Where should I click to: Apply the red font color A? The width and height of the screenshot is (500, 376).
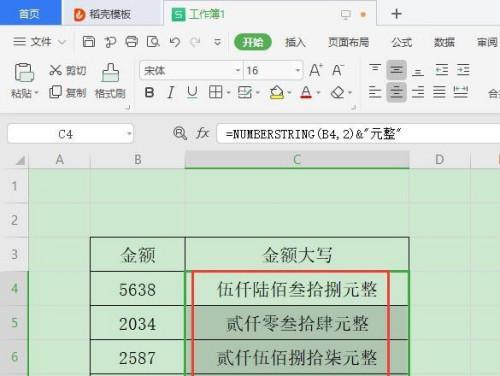(x=306, y=92)
